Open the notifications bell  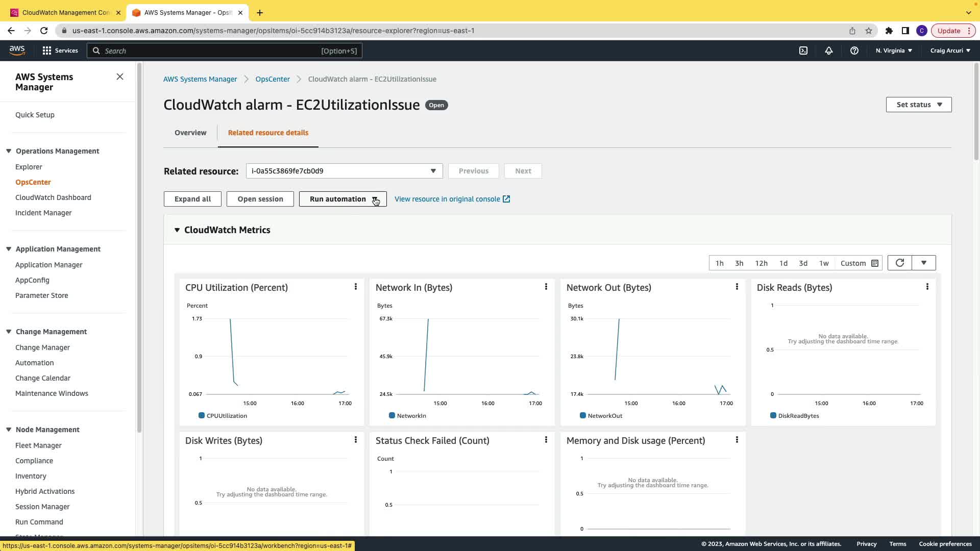pos(828,51)
